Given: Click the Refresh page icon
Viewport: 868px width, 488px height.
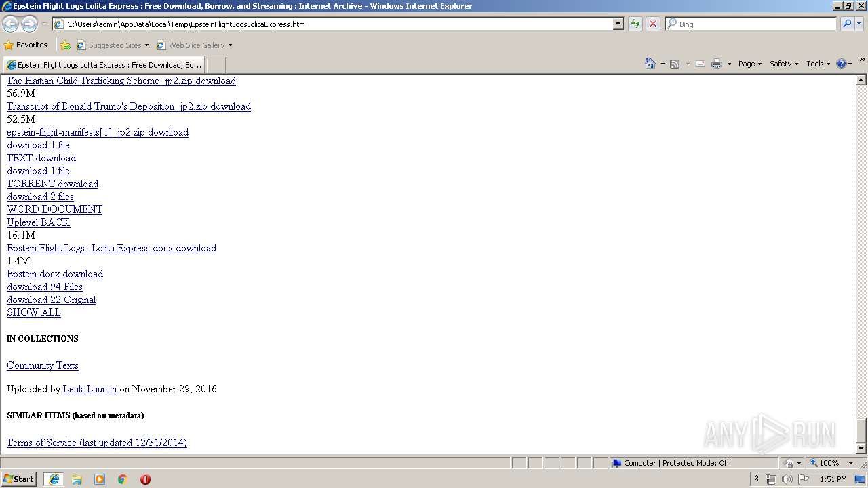Looking at the screenshot, I should 635,24.
